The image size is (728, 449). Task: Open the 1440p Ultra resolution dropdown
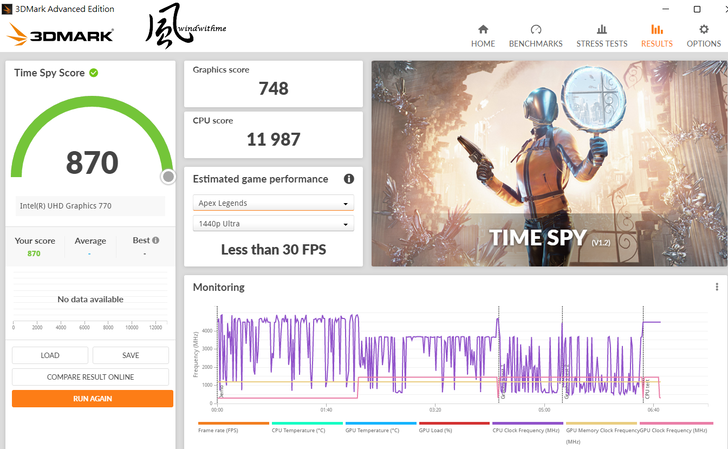coord(273,224)
